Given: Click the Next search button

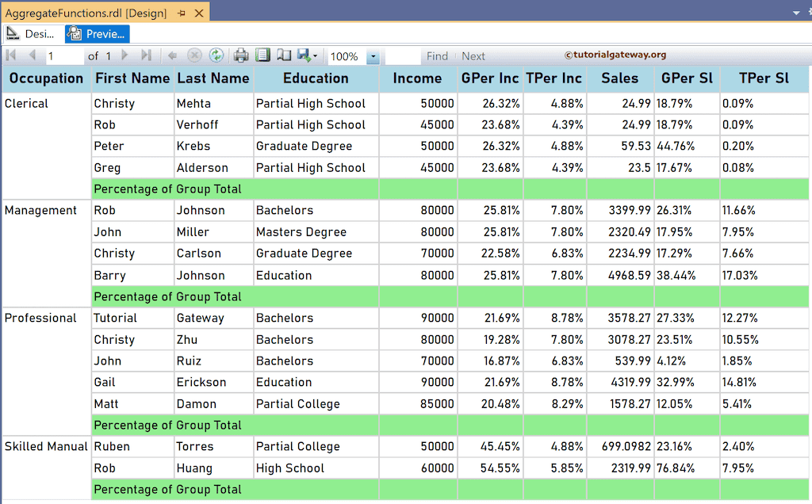Looking at the screenshot, I should click(x=473, y=55).
